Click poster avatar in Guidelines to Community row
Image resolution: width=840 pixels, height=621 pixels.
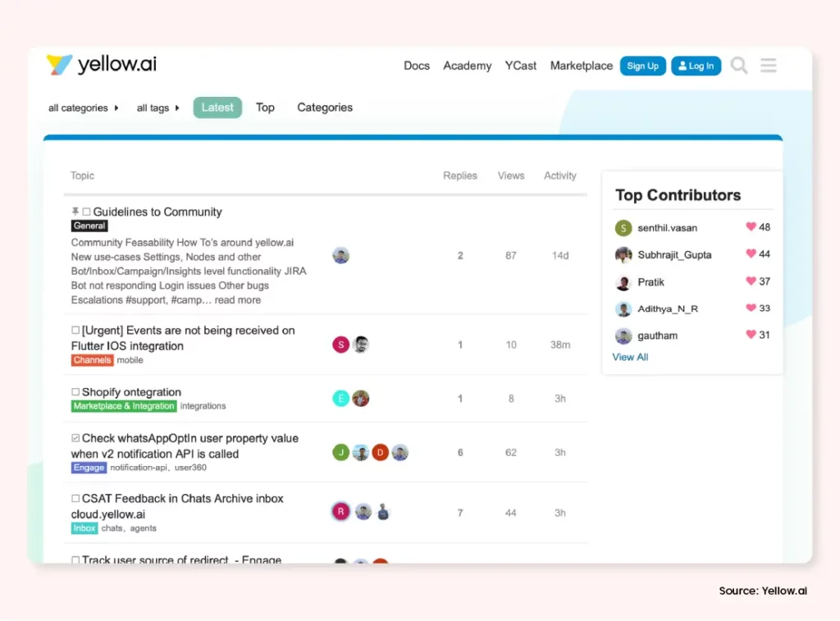[x=340, y=256]
